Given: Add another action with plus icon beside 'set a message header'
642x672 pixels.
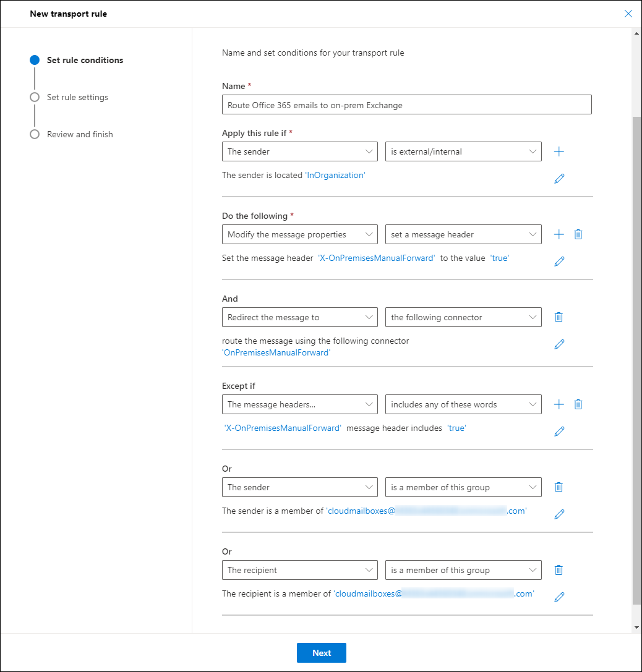Looking at the screenshot, I should [x=559, y=234].
